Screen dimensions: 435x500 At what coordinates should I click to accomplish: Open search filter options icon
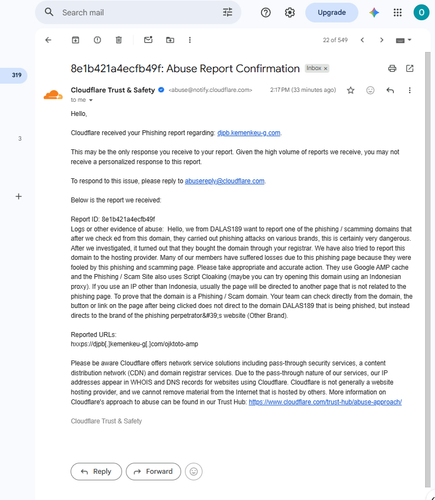click(x=227, y=12)
